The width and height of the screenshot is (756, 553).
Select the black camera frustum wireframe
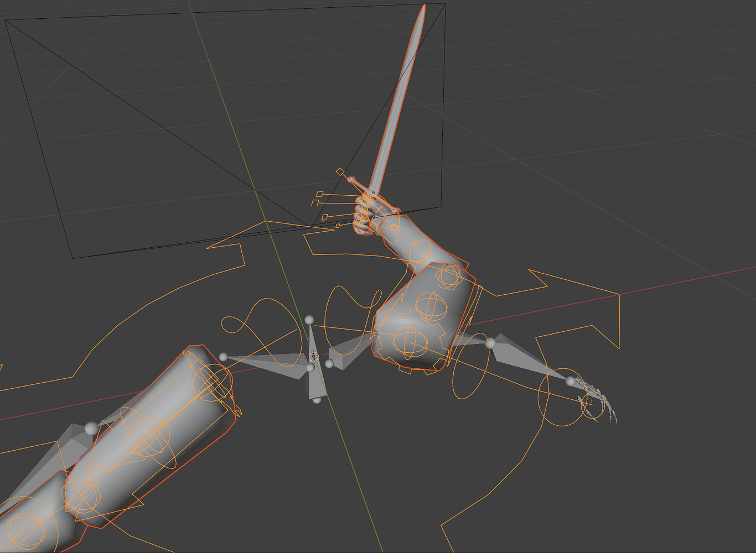click(225, 131)
